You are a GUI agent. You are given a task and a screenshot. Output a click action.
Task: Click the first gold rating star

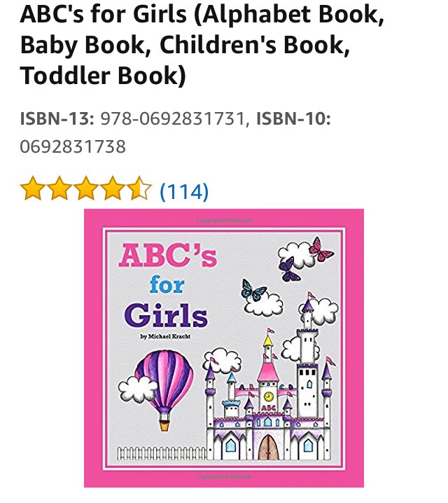point(32,188)
